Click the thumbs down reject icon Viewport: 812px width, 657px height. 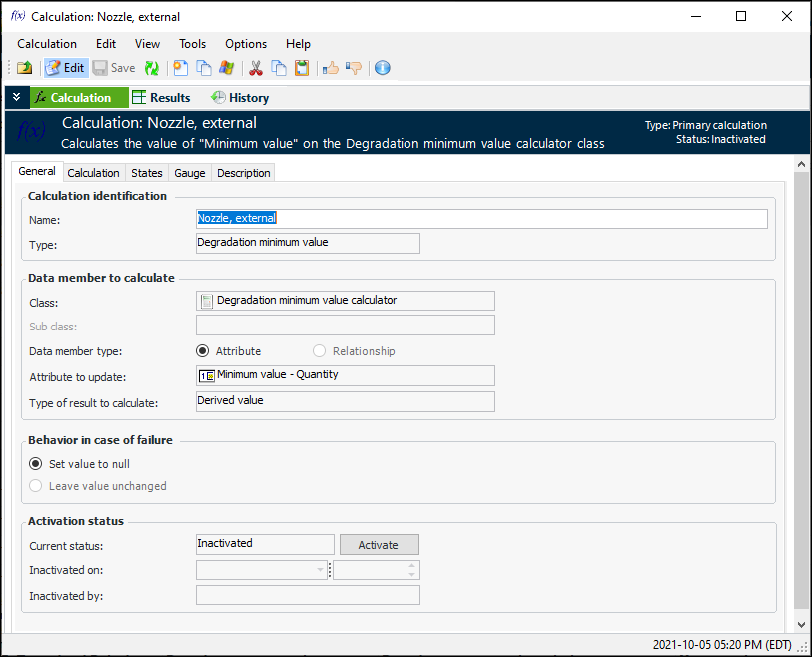[x=354, y=68]
